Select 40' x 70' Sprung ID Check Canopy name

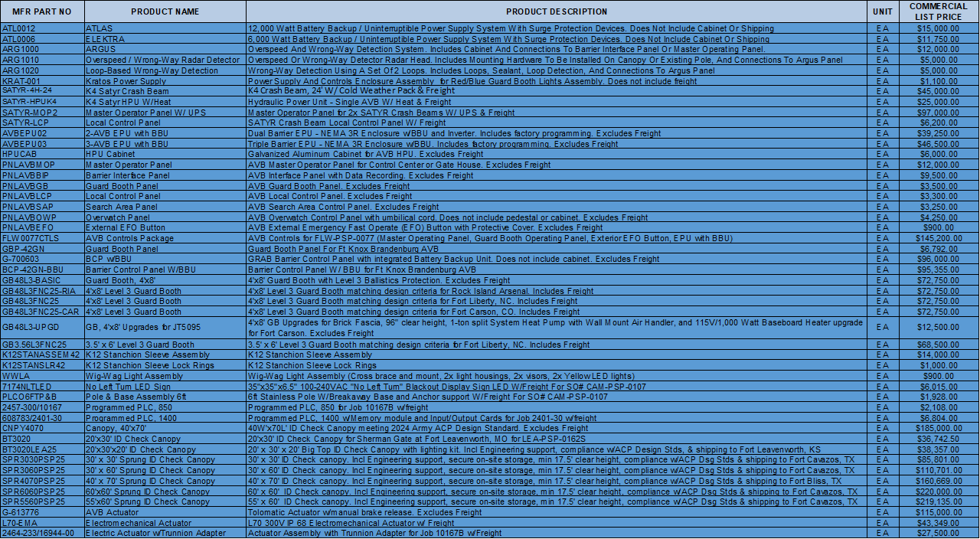point(165,481)
